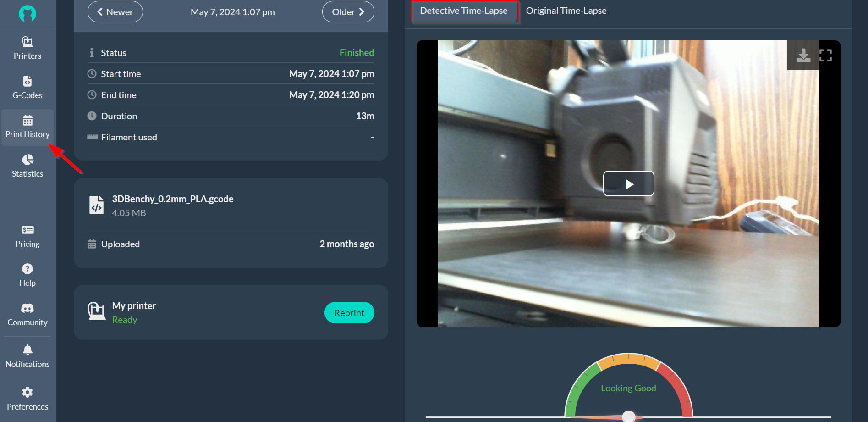Open the Pricing page
Screen dimensions: 868x422
click(27, 237)
